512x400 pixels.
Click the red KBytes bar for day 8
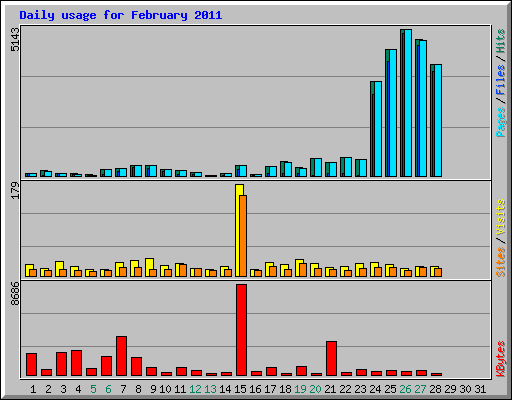coord(136,366)
